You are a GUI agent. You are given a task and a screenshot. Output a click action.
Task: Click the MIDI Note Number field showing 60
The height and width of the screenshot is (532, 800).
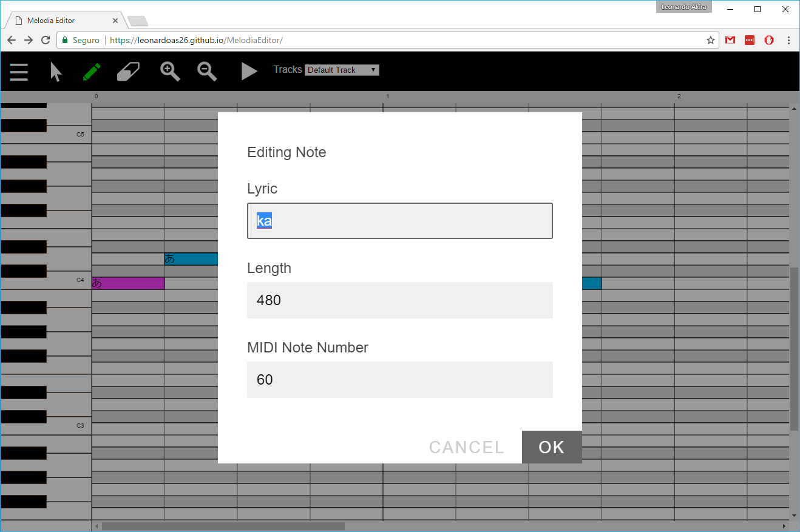tap(400, 380)
